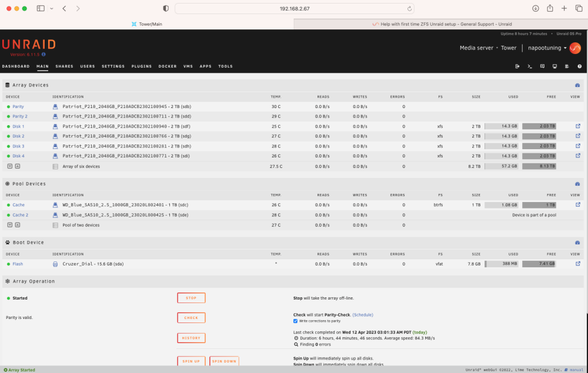Screen dimensions: 588x373
Task: Click the Cache 2 device disk icon
Action: pyautogui.click(x=55, y=215)
